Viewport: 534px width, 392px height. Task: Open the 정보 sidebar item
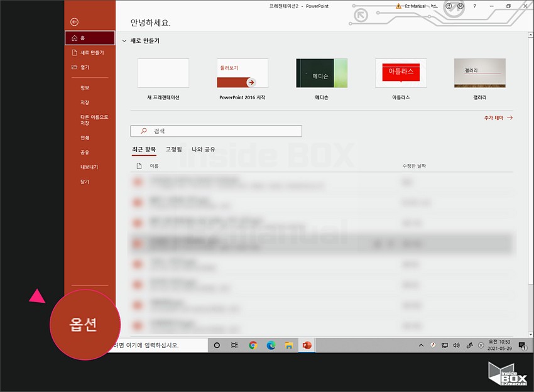point(85,87)
